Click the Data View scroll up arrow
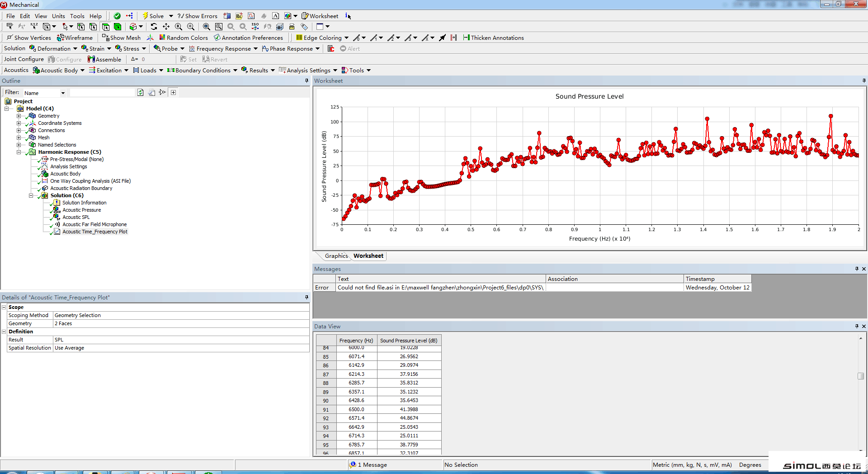Viewport: 868px width, 474px height. pyautogui.click(x=861, y=338)
